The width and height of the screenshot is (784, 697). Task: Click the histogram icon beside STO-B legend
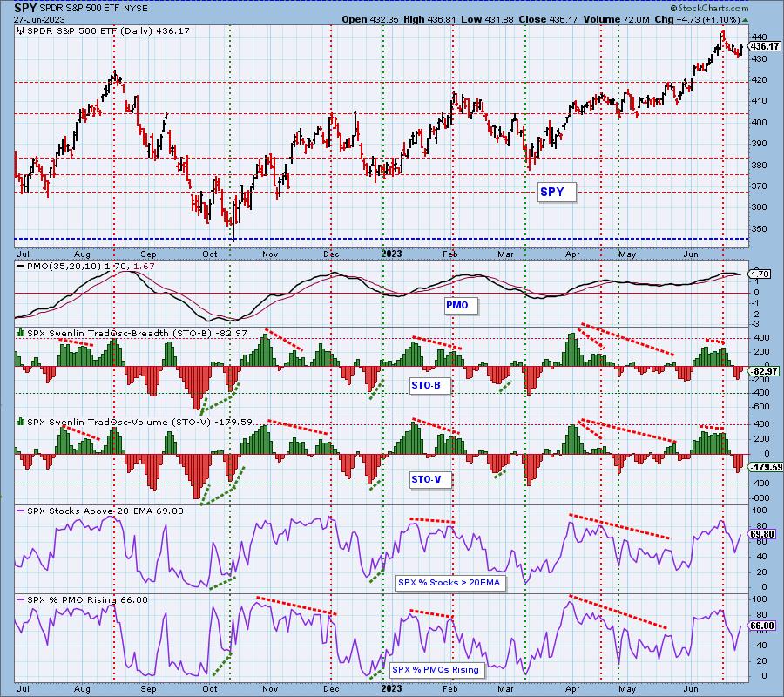click(x=21, y=333)
